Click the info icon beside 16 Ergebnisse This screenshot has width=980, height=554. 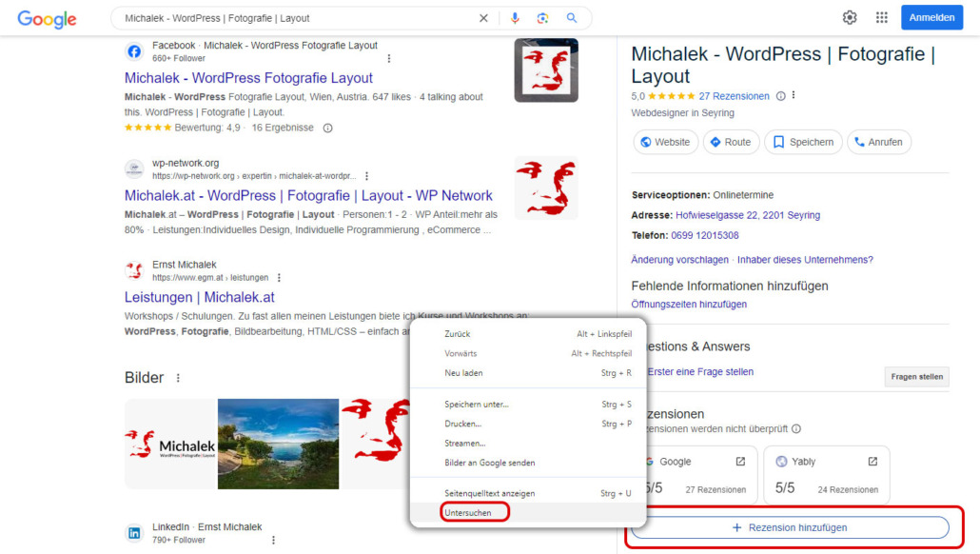[327, 128]
